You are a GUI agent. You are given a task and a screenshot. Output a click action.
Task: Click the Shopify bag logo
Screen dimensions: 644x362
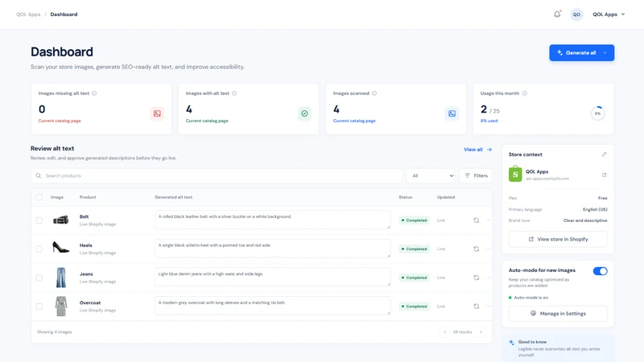click(515, 174)
